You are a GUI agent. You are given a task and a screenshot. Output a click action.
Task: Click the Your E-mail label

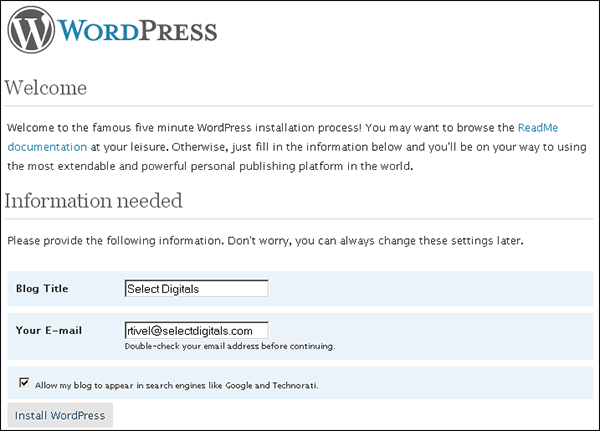coord(49,330)
